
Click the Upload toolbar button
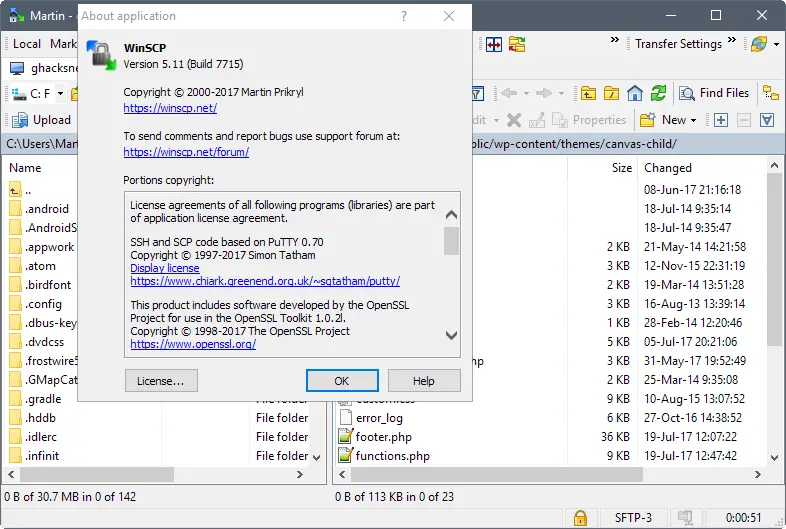click(x=41, y=120)
